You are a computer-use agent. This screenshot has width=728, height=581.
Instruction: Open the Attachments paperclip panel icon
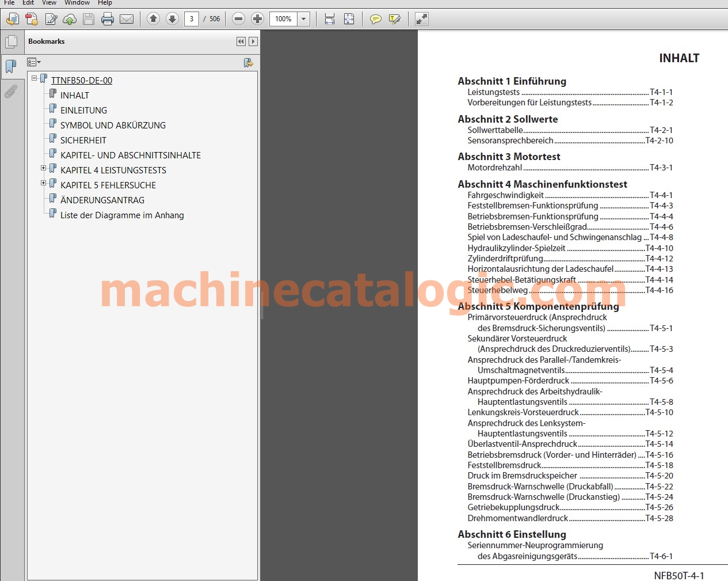click(11, 92)
